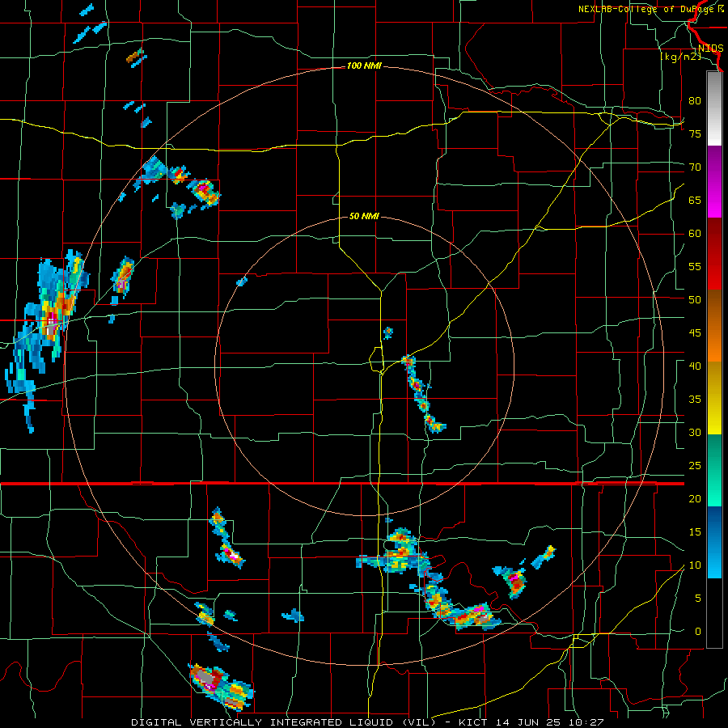This screenshot has width=728, height=728.
Task: Click the 35 value on the scale
Action: pyautogui.click(x=695, y=400)
